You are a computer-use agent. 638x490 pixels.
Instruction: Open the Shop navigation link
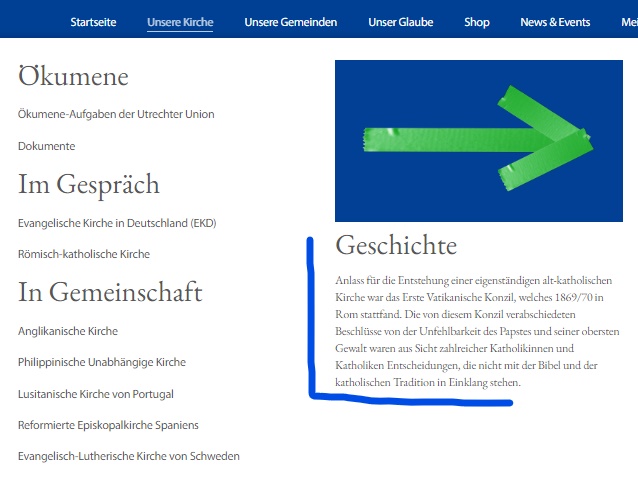click(476, 22)
